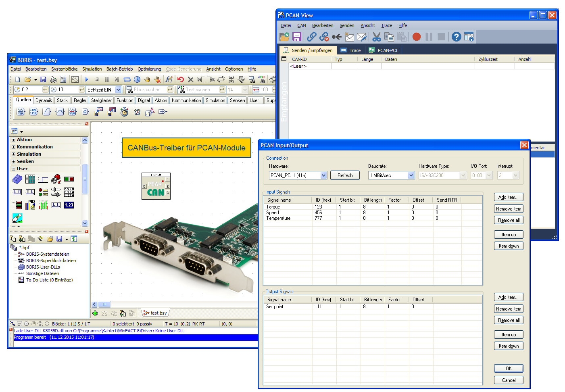Image resolution: width=565 pixels, height=392 pixels.
Task: Open the Senden menu in PCAN-View
Action: (x=347, y=25)
